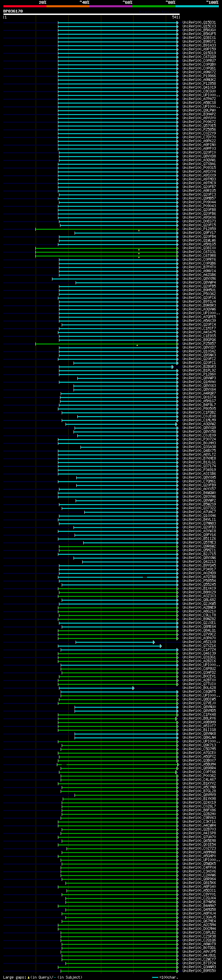
Task: Select hit label UniRef100_P12860
Action: click(199, 374)
